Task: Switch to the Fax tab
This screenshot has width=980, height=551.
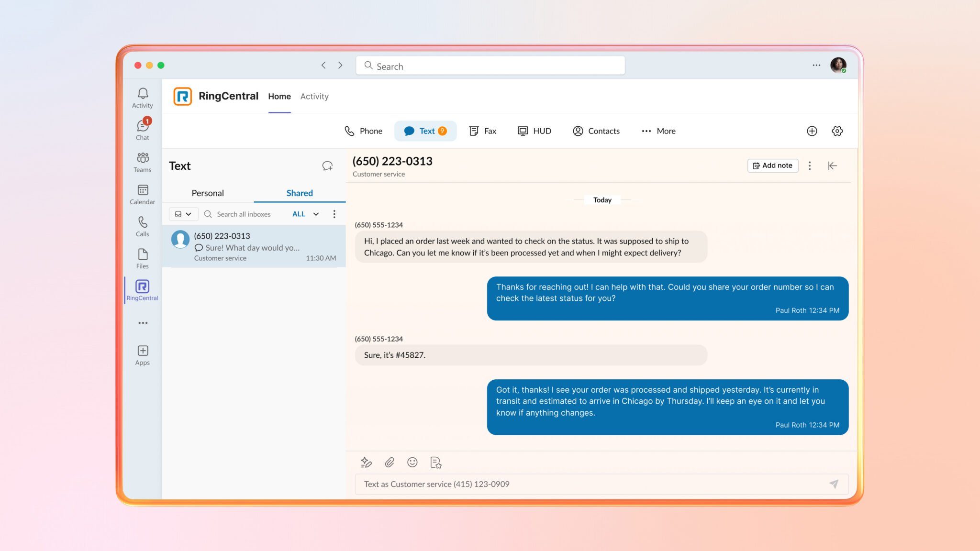Action: click(483, 131)
